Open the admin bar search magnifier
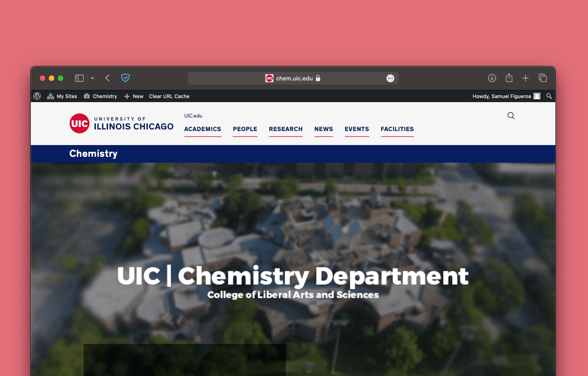This screenshot has height=376, width=588. (549, 96)
